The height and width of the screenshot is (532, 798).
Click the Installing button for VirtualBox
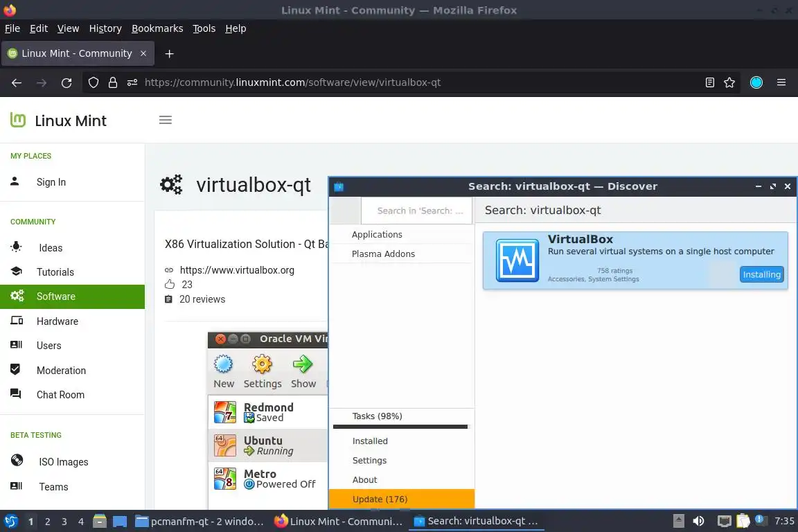761,274
